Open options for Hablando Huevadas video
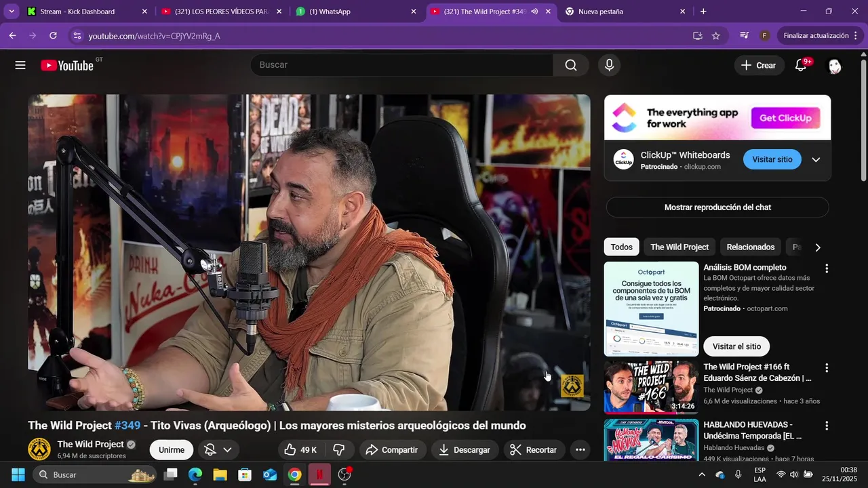The width and height of the screenshot is (868, 488). [x=826, y=426]
